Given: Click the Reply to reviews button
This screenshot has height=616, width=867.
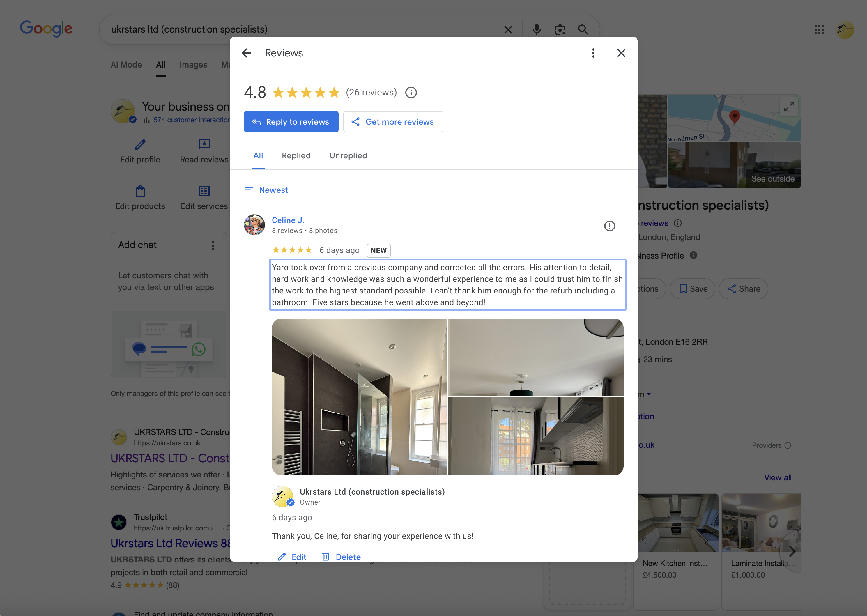Looking at the screenshot, I should (x=291, y=122).
